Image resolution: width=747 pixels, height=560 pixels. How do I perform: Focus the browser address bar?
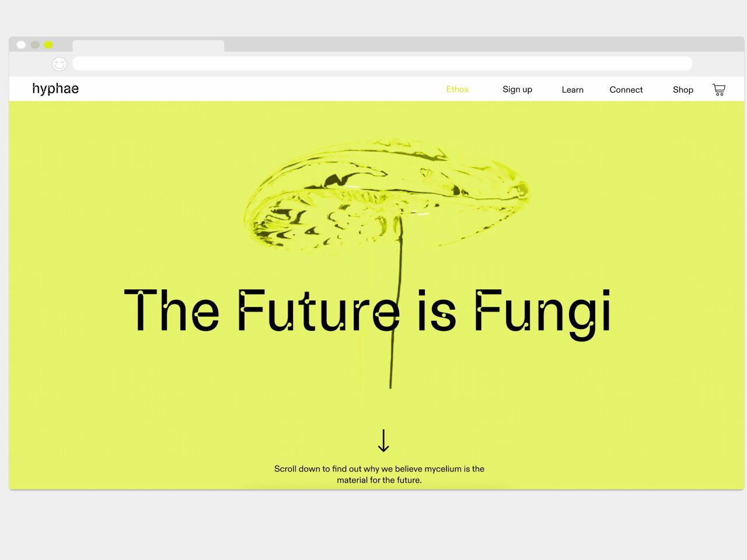tap(382, 64)
